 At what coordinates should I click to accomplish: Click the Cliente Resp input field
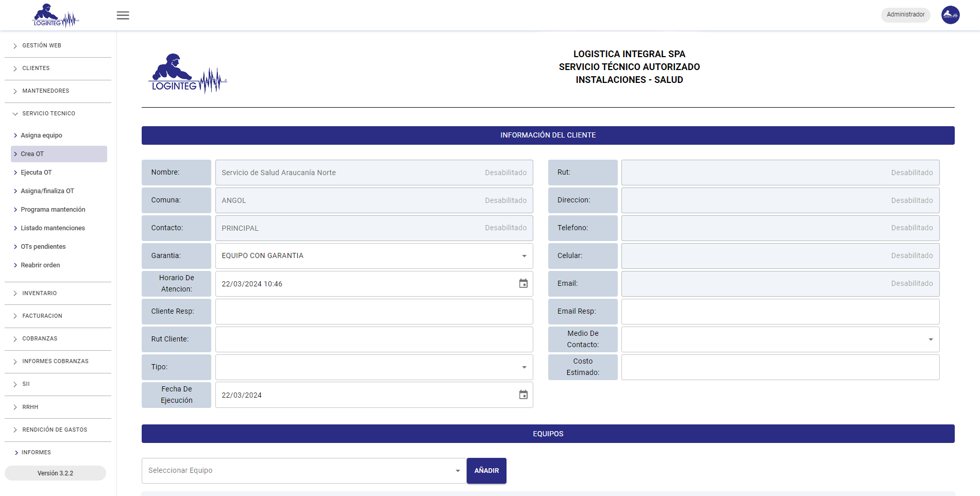click(x=374, y=312)
